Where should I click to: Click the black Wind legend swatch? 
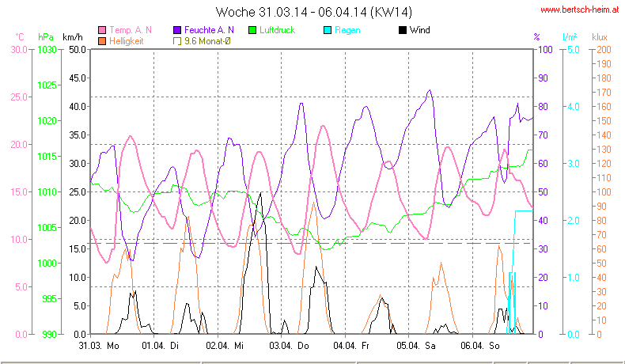pyautogui.click(x=402, y=30)
